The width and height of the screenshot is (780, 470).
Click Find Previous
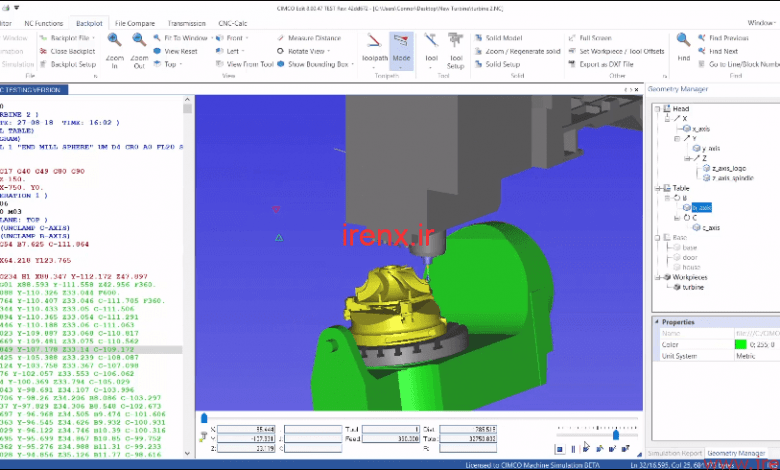[723, 38]
